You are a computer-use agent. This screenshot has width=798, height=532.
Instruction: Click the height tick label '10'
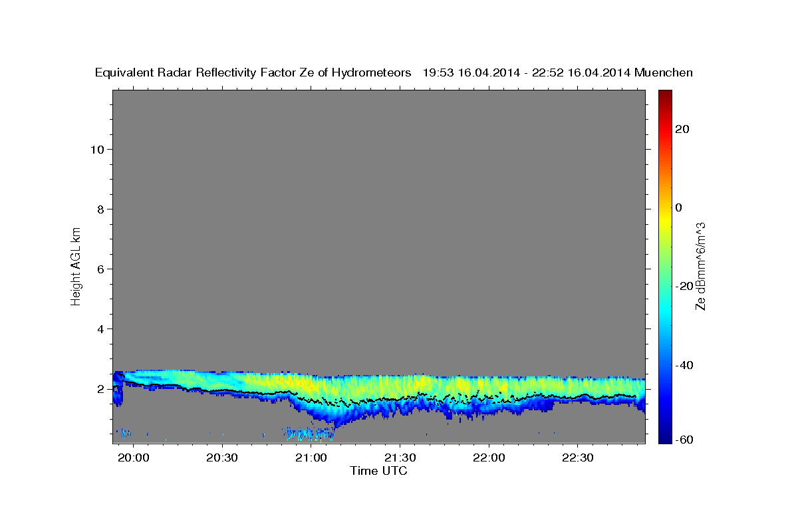coord(96,149)
